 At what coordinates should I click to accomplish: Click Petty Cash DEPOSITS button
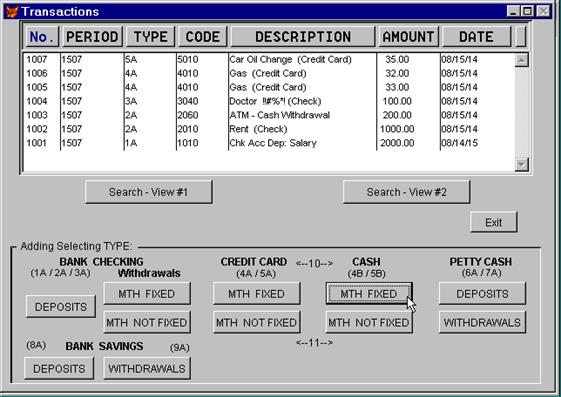pyautogui.click(x=482, y=294)
